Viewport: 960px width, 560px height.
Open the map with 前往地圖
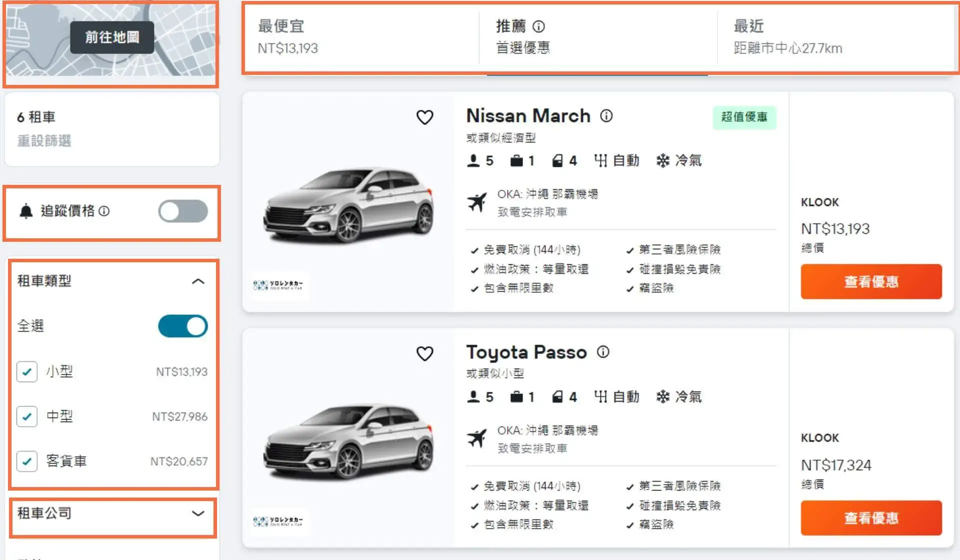tap(111, 37)
